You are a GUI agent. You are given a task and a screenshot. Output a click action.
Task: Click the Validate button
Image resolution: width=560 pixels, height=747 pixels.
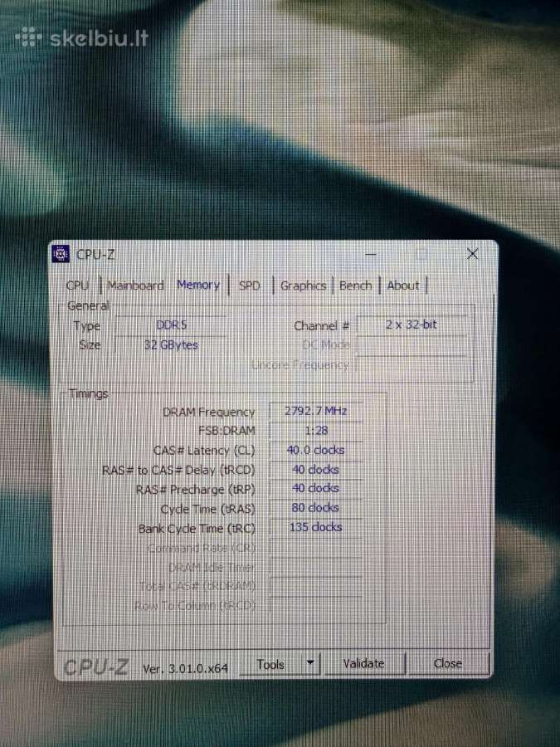[364, 664]
